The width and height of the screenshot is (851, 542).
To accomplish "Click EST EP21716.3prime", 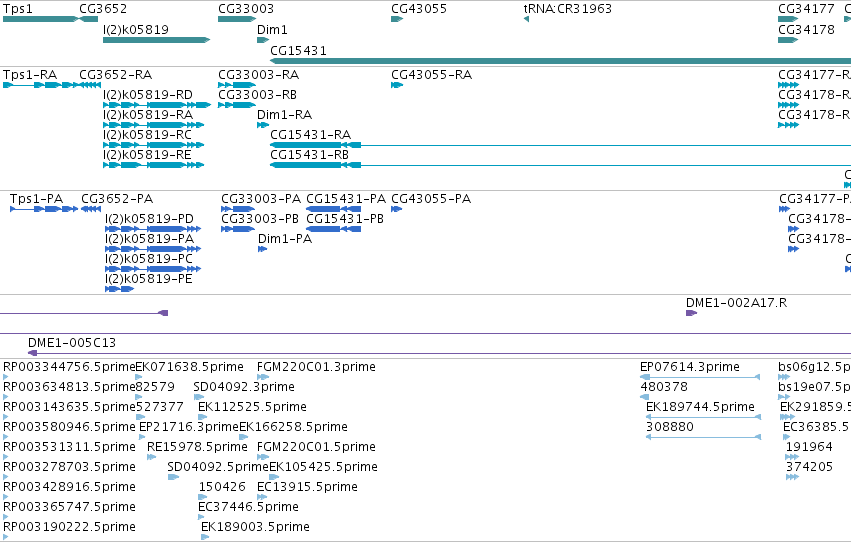I will point(189,427).
